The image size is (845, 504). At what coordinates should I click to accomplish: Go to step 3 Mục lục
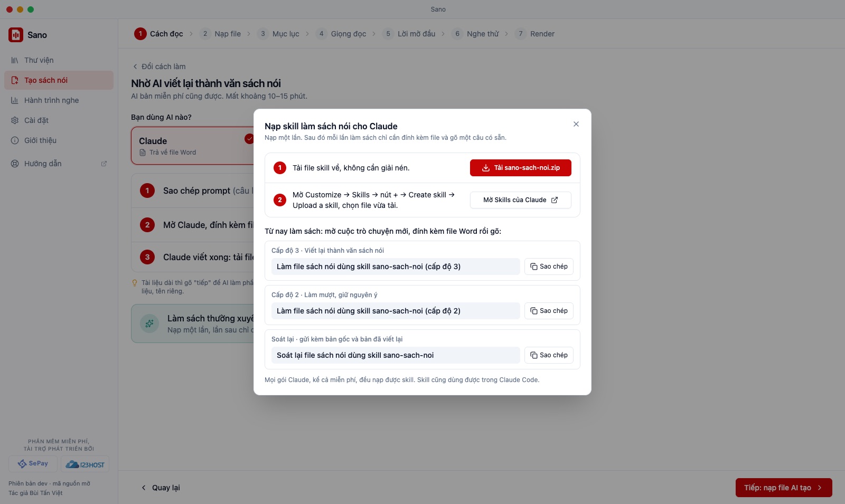[278, 34]
